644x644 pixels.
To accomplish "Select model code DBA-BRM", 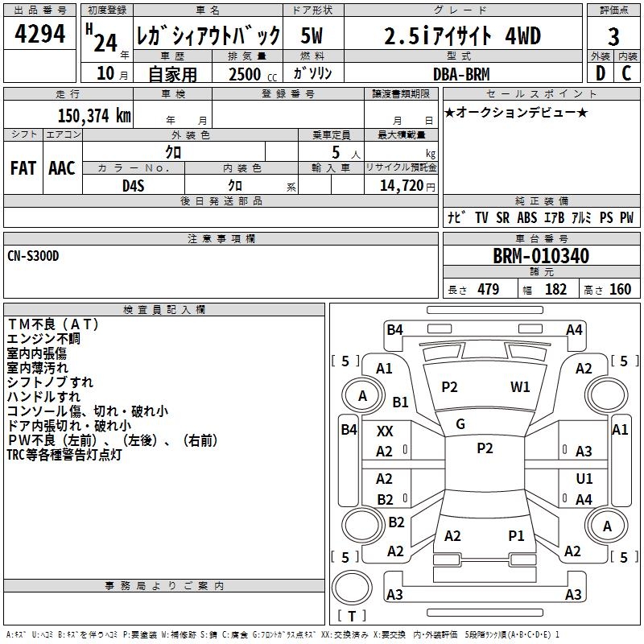I will pyautogui.click(x=461, y=74).
